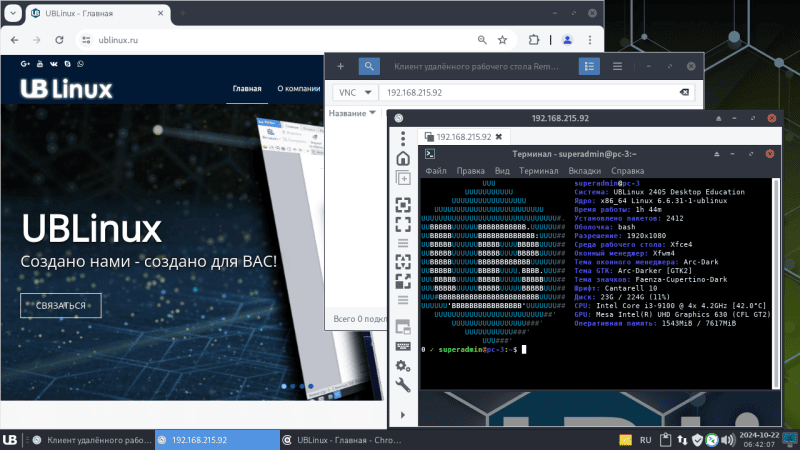Switch to UBLinux Chrome taskbar item
Image resolution: width=800 pixels, height=450 pixels.
(343, 440)
